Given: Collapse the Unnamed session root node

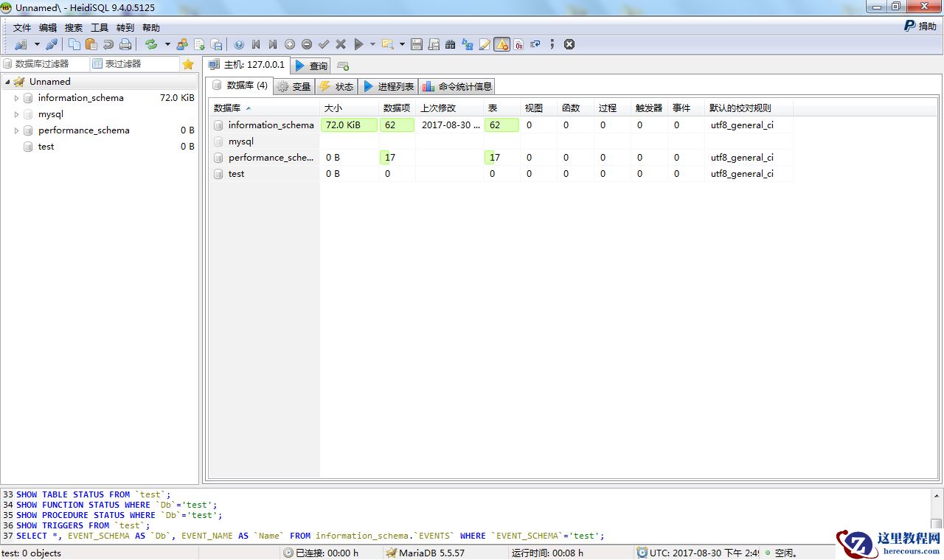Looking at the screenshot, I should [x=7, y=82].
